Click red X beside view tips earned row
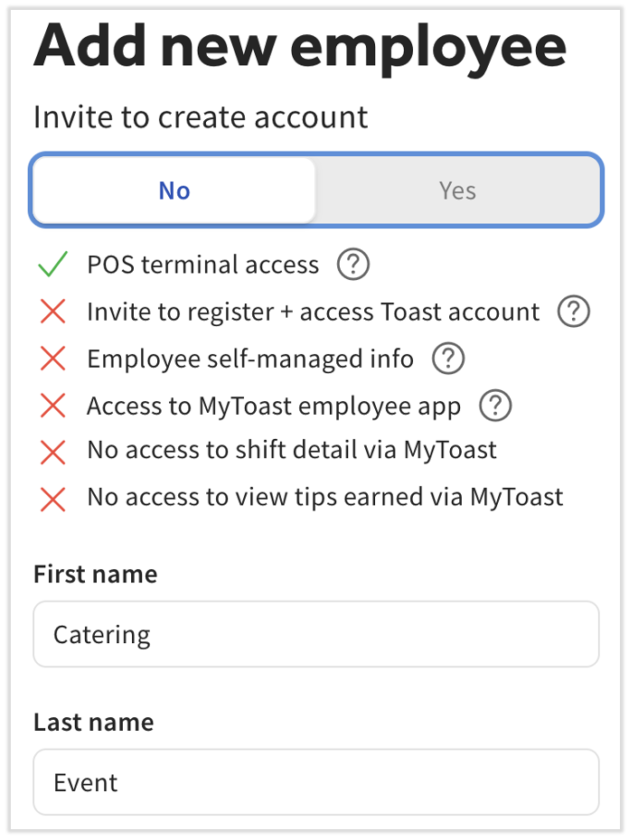Screen dimensions: 629x840 (53, 498)
